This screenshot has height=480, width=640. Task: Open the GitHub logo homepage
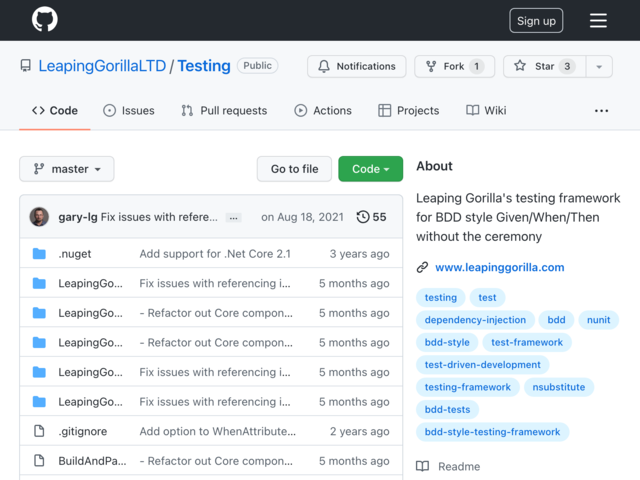coord(44,19)
